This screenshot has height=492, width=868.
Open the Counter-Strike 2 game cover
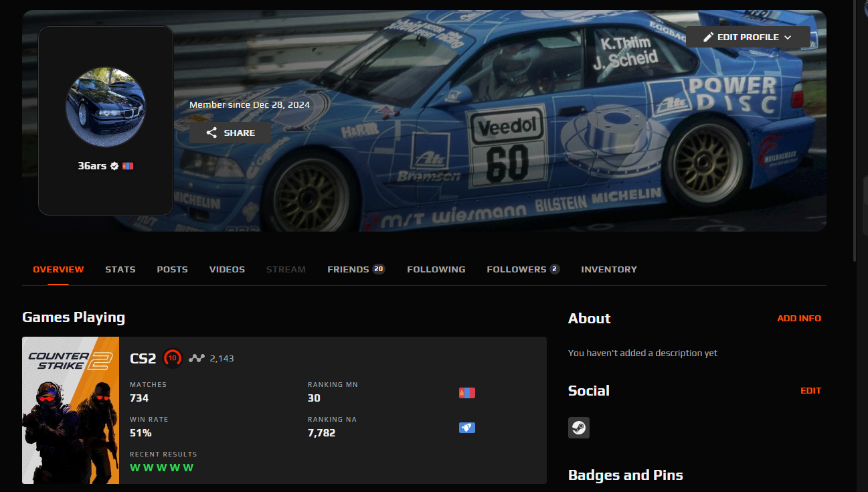(x=70, y=410)
